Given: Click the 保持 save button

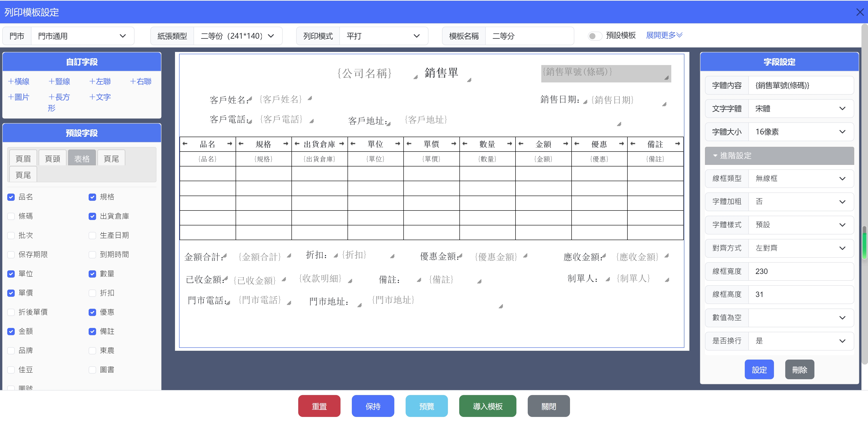Looking at the screenshot, I should click(373, 406).
